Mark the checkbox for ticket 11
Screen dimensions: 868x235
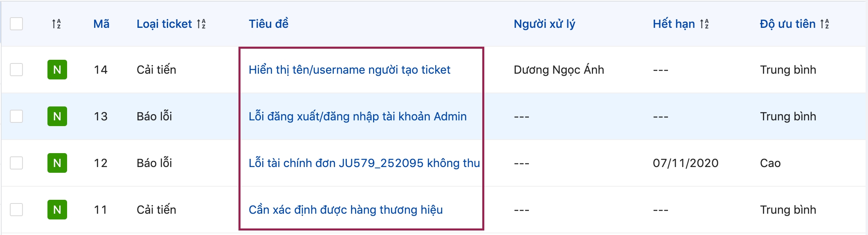click(16, 210)
